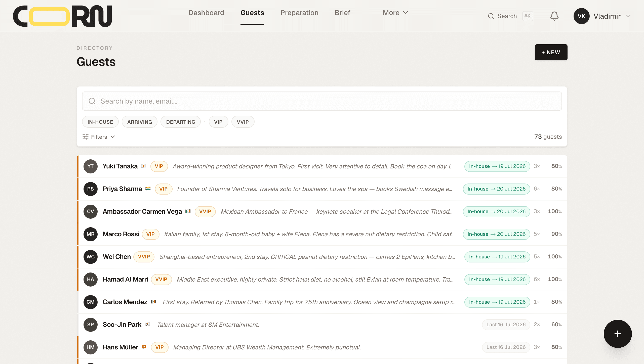Select the Guests tab
The width and height of the screenshot is (644, 364).
click(252, 13)
